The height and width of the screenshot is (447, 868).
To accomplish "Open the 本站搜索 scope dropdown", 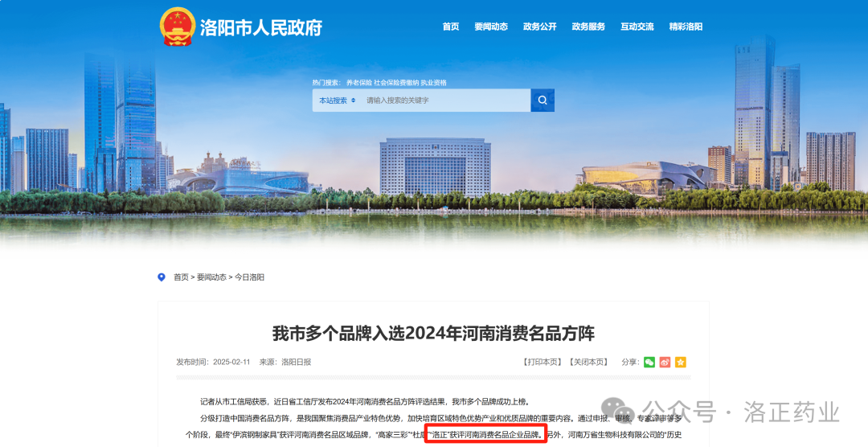I will tap(337, 100).
